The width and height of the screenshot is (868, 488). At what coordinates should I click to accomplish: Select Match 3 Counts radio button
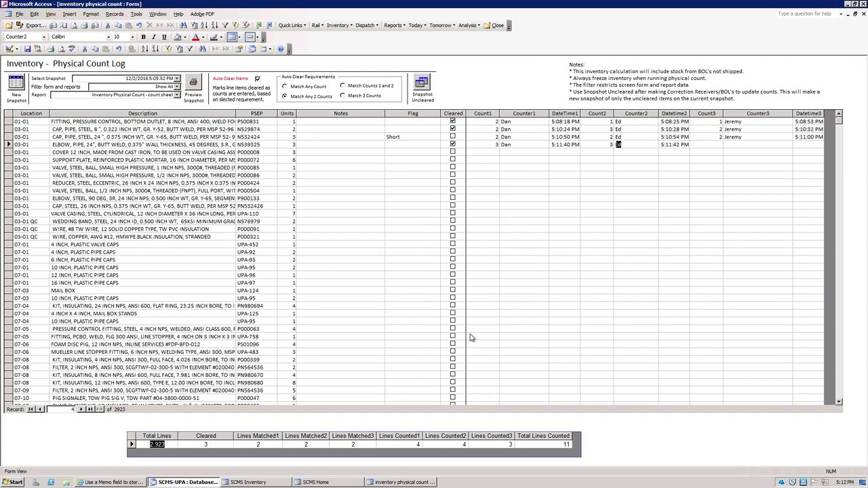pyautogui.click(x=342, y=96)
